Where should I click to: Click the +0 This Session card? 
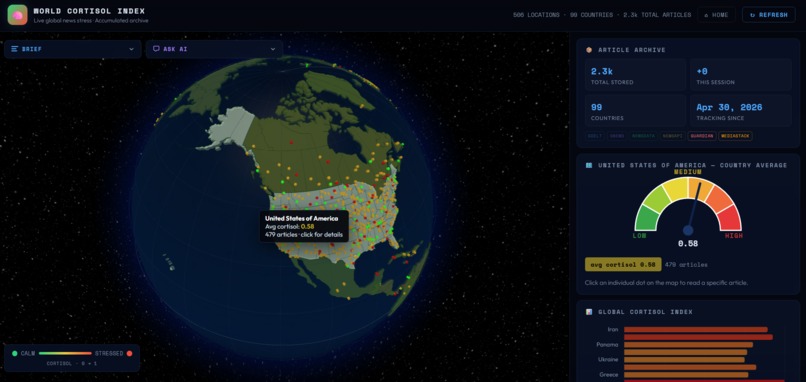[x=741, y=75]
